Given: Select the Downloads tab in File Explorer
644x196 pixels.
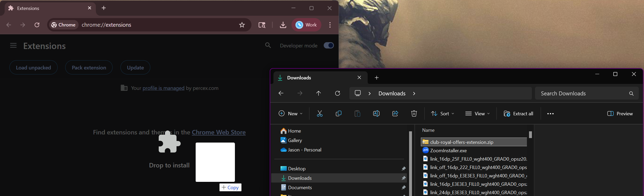Looking at the screenshot, I should point(321,78).
